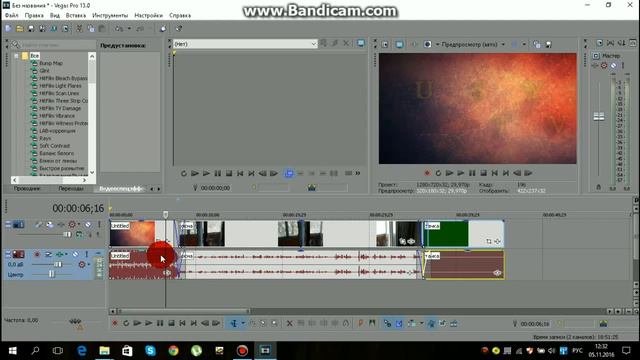This screenshot has height=360, width=640.
Task: Select the Bump Map effect
Action: coord(51,63)
